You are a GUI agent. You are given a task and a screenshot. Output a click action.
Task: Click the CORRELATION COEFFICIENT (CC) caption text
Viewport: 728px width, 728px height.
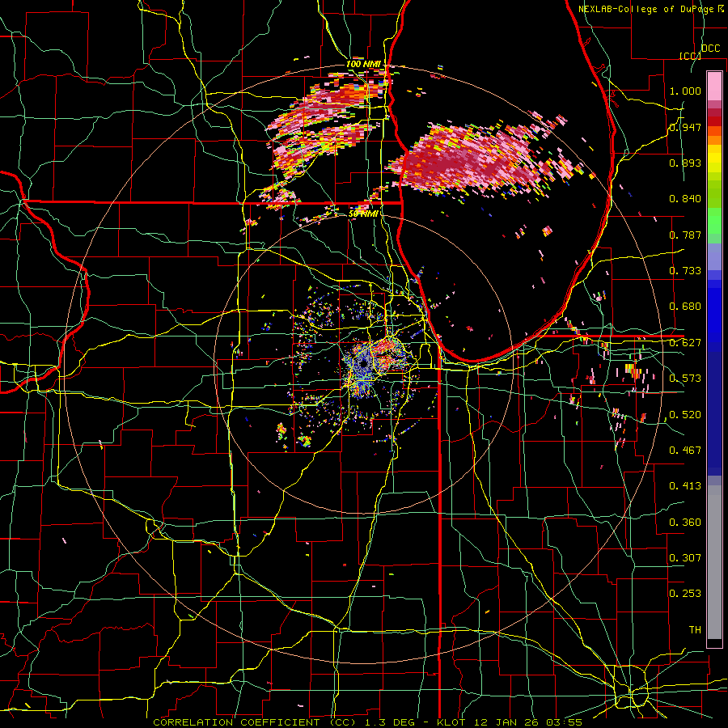pyautogui.click(x=255, y=722)
